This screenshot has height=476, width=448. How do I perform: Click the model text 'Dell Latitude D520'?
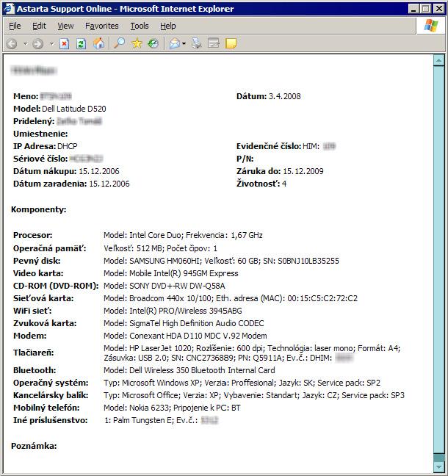[x=74, y=109]
